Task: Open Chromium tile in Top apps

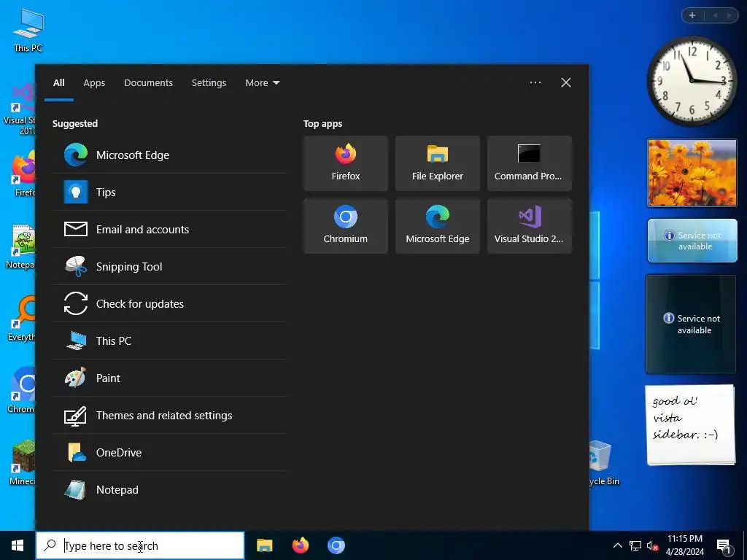Action: click(346, 226)
